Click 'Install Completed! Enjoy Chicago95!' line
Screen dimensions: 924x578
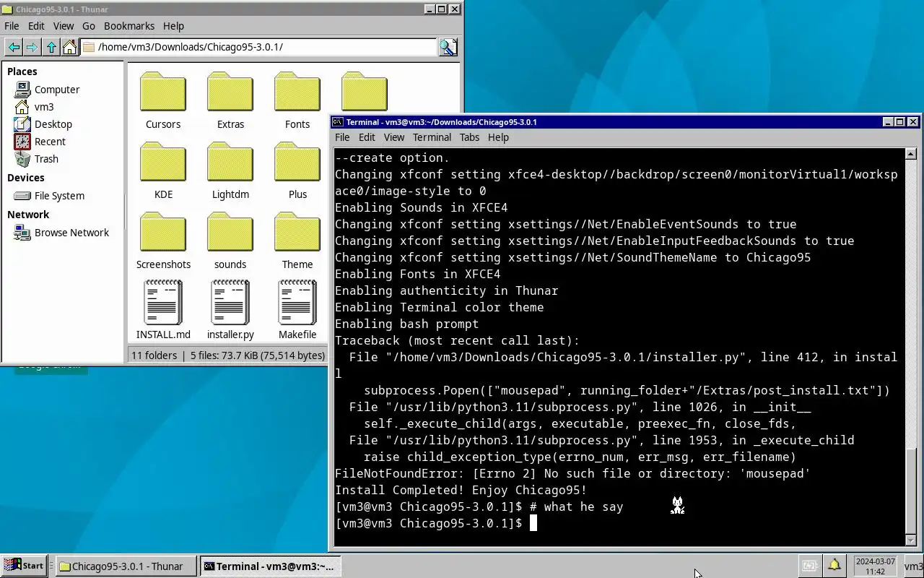[x=461, y=490]
